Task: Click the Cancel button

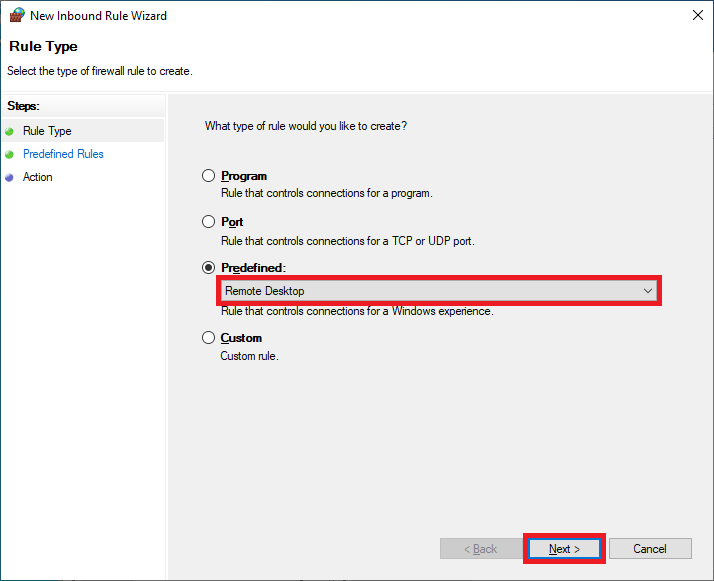Action: coord(650,549)
